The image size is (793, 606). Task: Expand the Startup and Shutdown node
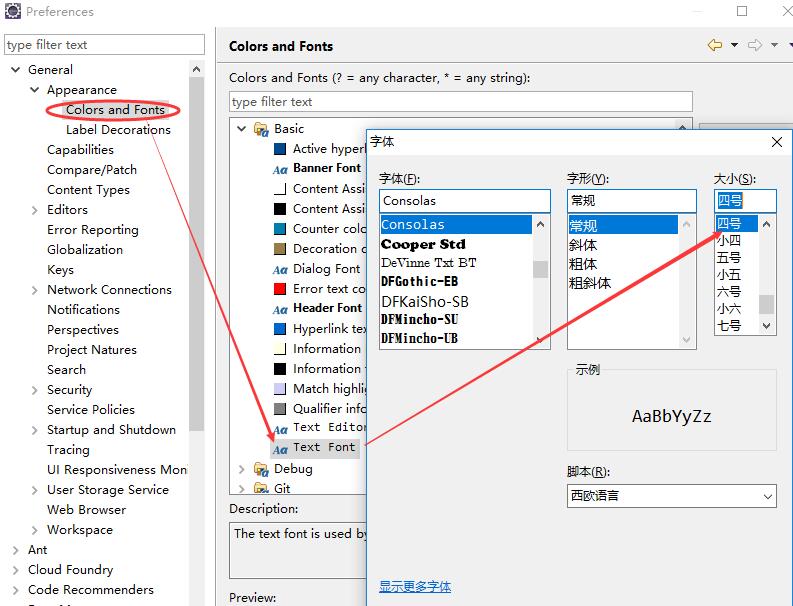pyautogui.click(x=34, y=430)
